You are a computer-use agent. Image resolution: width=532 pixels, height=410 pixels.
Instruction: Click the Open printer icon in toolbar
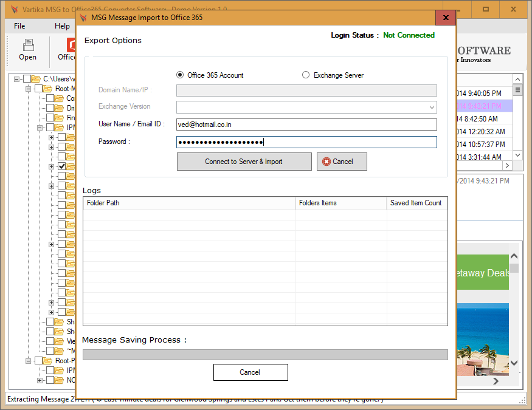(x=28, y=45)
